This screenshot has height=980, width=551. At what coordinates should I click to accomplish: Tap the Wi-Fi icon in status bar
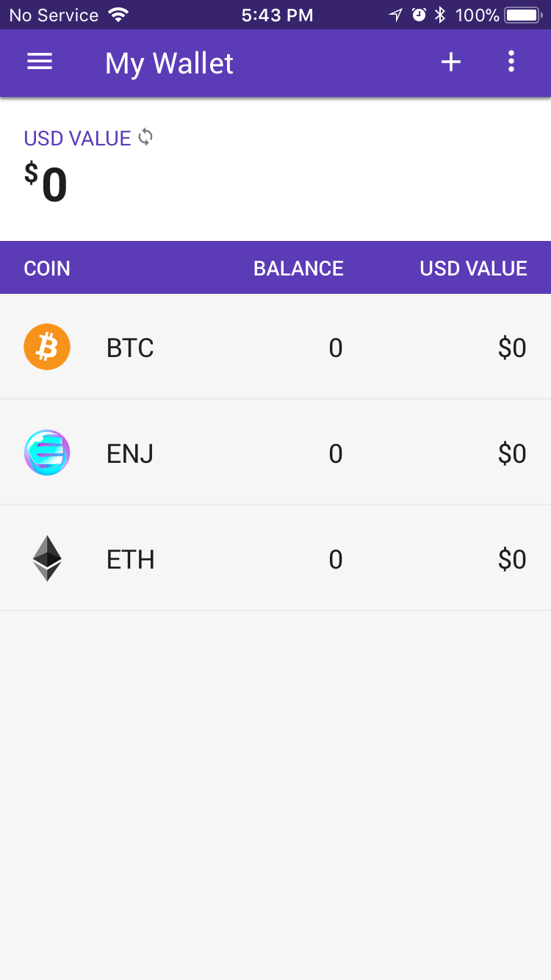tap(118, 15)
